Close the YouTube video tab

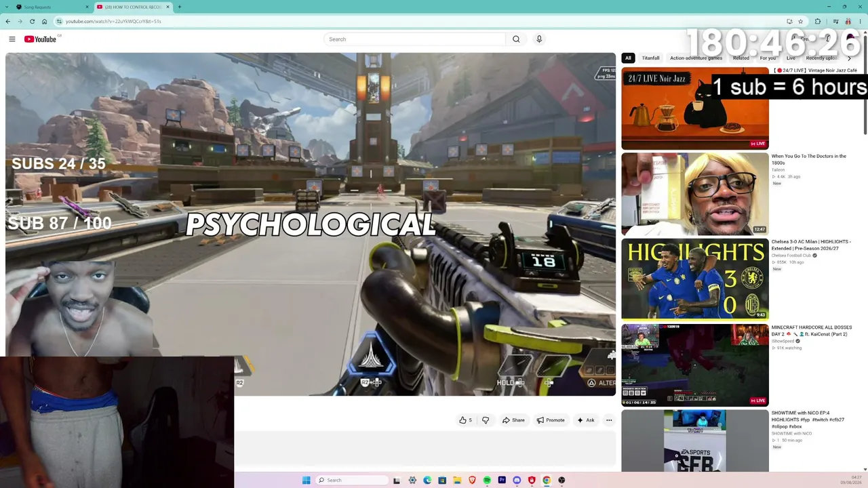pyautogui.click(x=167, y=7)
